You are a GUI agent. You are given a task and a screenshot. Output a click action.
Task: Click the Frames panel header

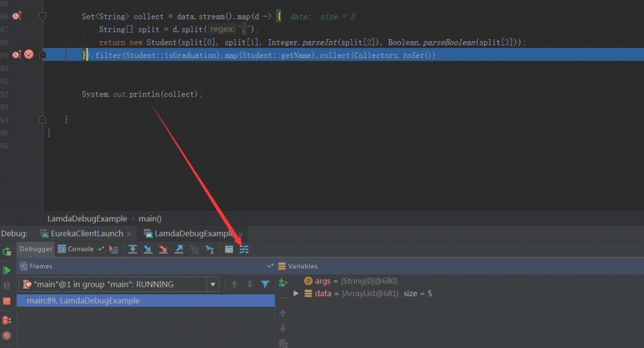tap(146, 267)
